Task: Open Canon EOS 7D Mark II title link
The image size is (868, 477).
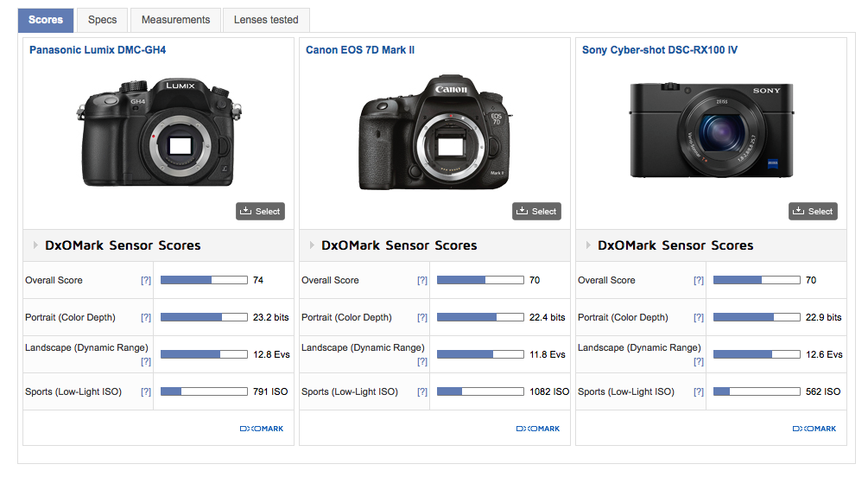Action: tap(360, 50)
